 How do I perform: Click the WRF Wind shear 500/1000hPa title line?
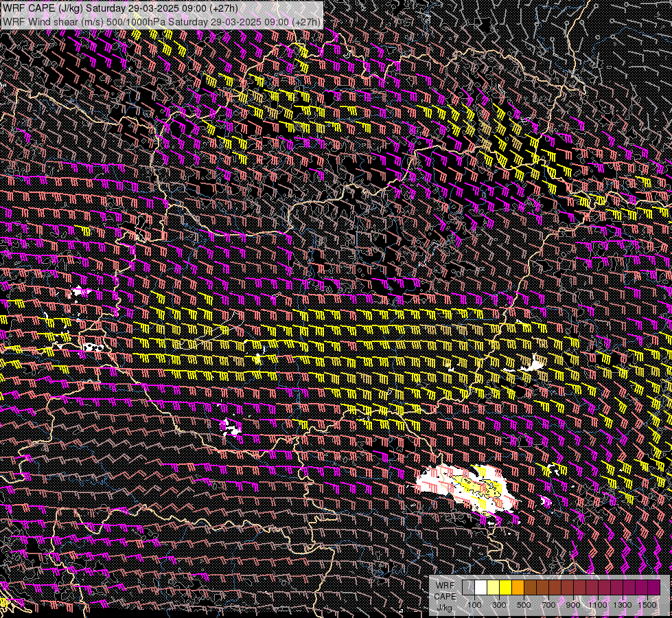point(161,22)
